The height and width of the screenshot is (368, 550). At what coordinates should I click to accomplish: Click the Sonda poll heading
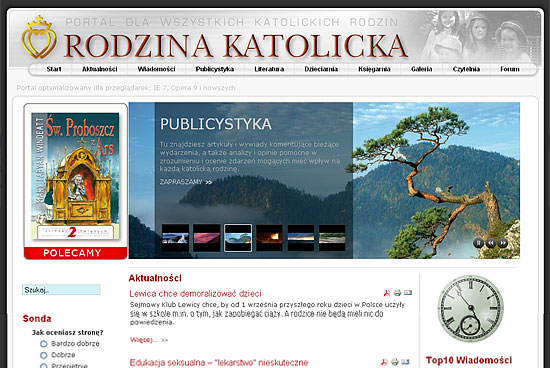37,319
